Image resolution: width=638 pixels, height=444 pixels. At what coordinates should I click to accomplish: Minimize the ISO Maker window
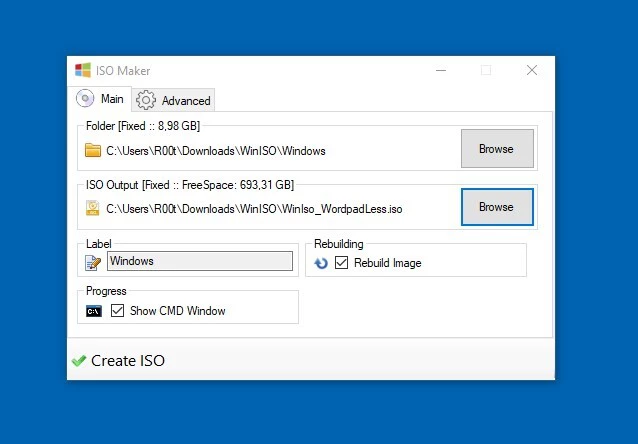coord(440,71)
